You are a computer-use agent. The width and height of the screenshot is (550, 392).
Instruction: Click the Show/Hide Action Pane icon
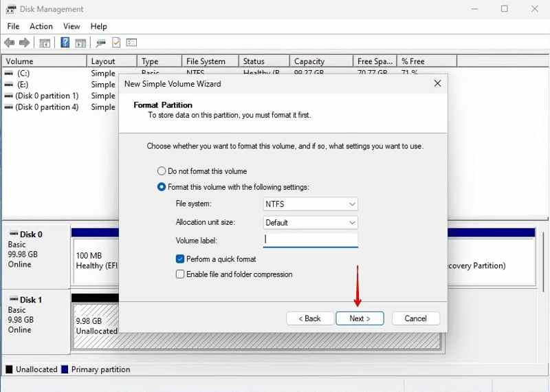pyautogui.click(x=80, y=43)
